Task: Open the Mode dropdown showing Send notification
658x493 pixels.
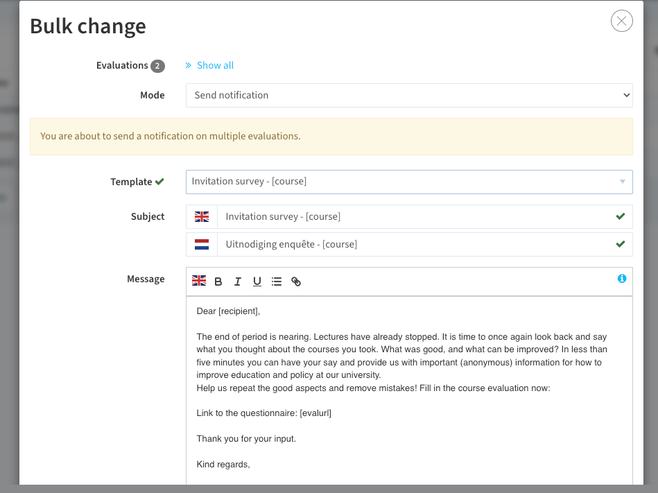Action: pyautogui.click(x=409, y=95)
